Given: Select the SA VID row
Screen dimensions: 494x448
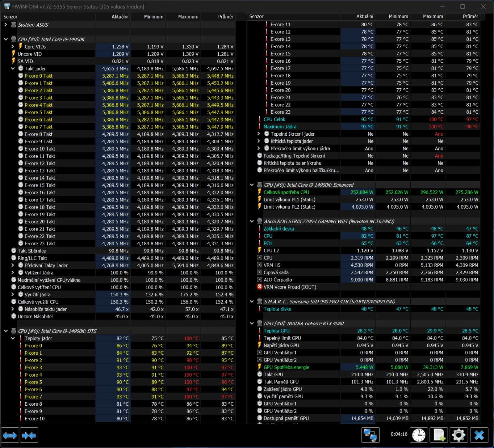Looking at the screenshot, I should [x=118, y=61].
